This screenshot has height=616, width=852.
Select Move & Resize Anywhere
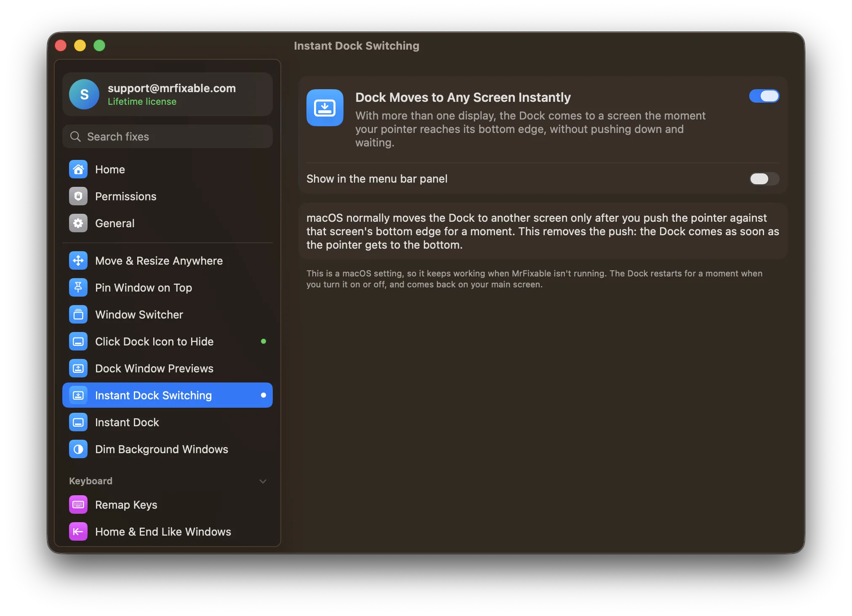click(168, 261)
